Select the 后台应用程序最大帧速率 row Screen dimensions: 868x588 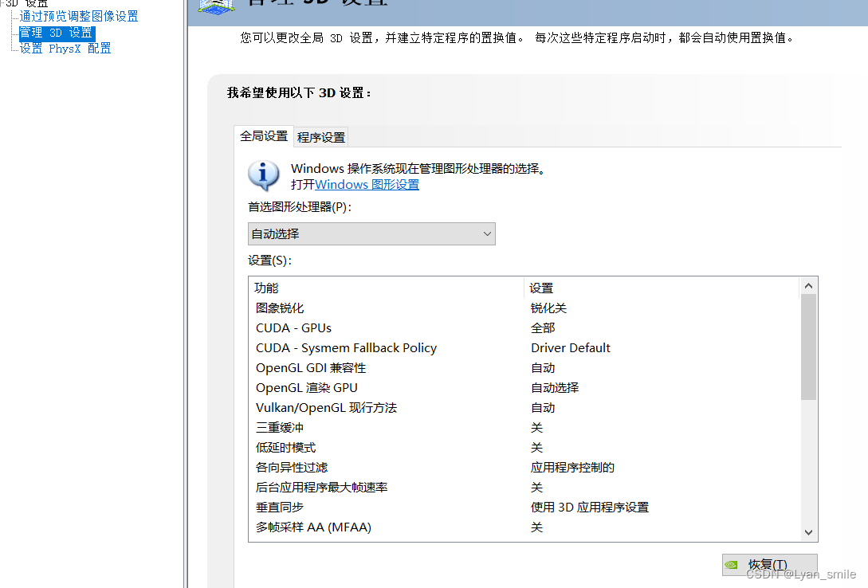coord(524,488)
